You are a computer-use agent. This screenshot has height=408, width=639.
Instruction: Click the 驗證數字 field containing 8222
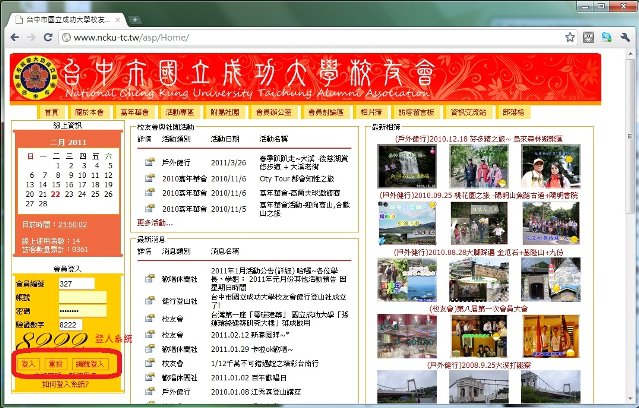click(71, 324)
